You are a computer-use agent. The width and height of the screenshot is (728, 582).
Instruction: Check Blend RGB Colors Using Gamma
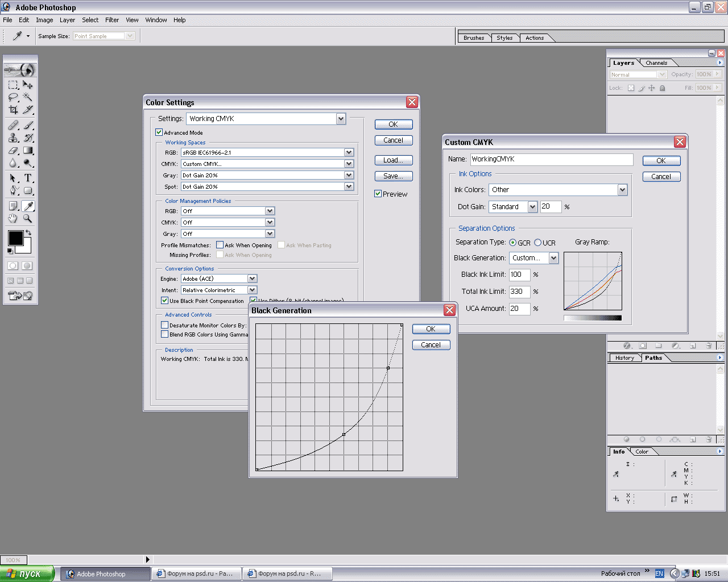164,334
